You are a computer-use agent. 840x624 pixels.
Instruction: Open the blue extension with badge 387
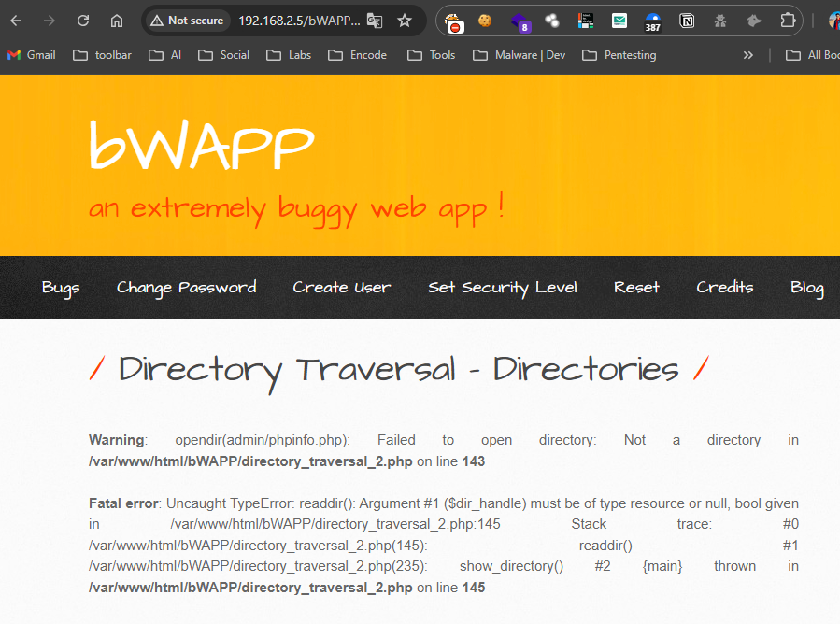[652, 22]
